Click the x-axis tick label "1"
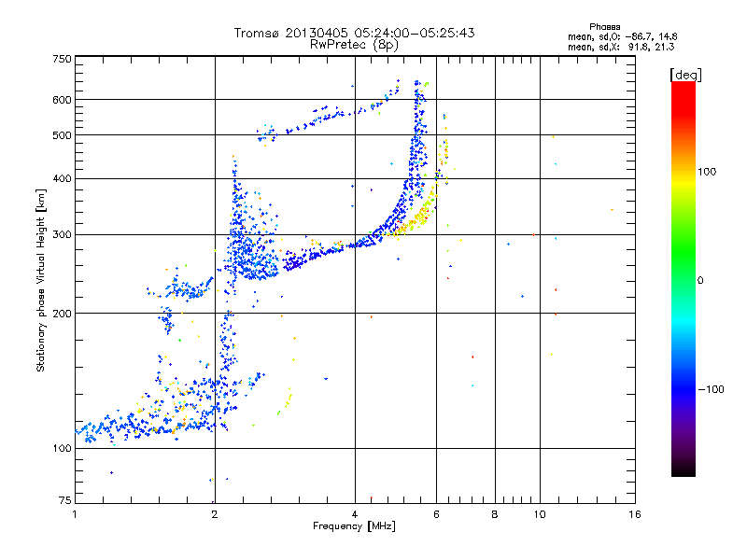 [75, 514]
